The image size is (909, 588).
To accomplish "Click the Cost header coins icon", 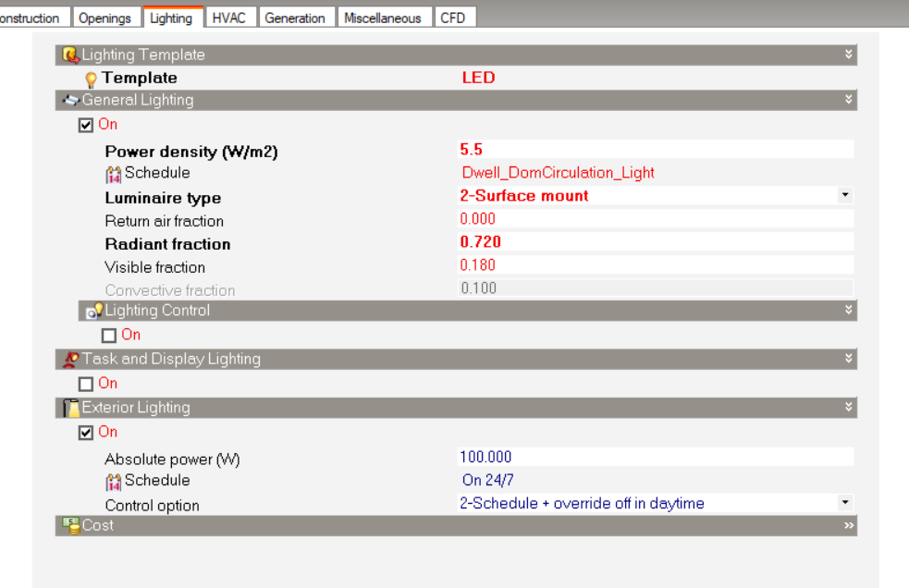I will (x=70, y=526).
